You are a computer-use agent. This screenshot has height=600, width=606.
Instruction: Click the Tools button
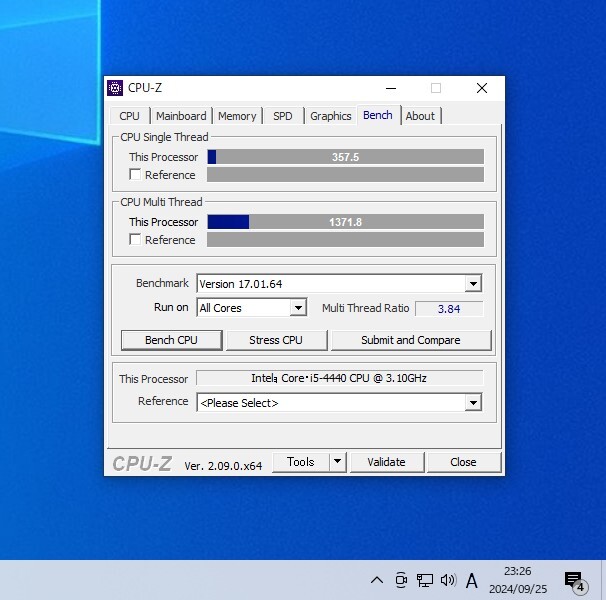pos(301,462)
